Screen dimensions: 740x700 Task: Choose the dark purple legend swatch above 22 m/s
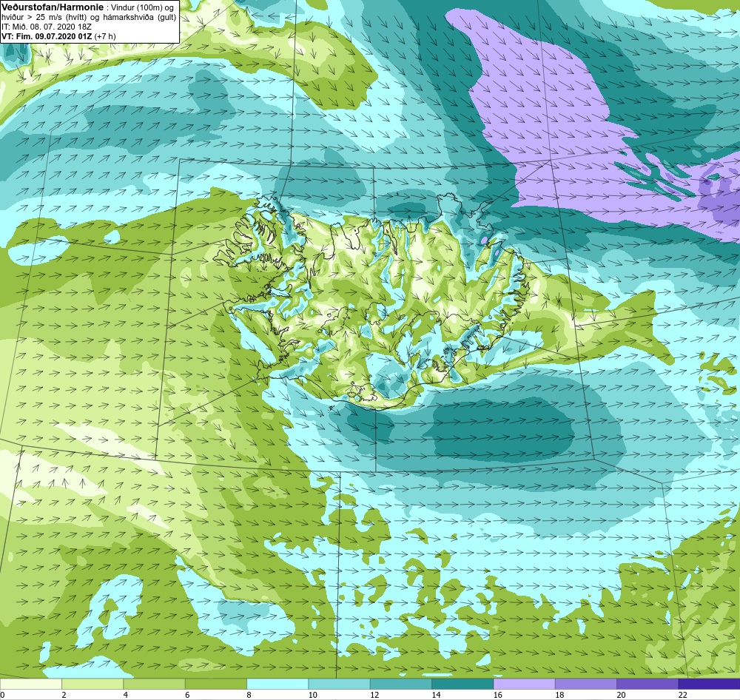tap(709, 684)
